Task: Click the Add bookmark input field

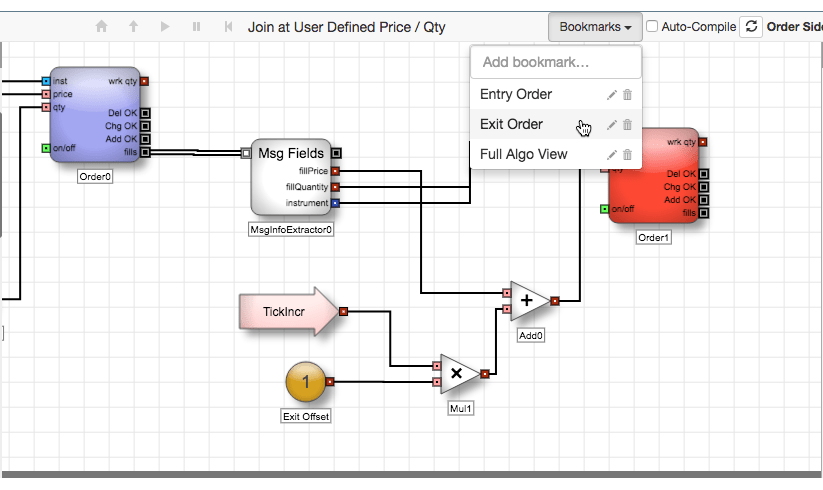Action: (556, 62)
